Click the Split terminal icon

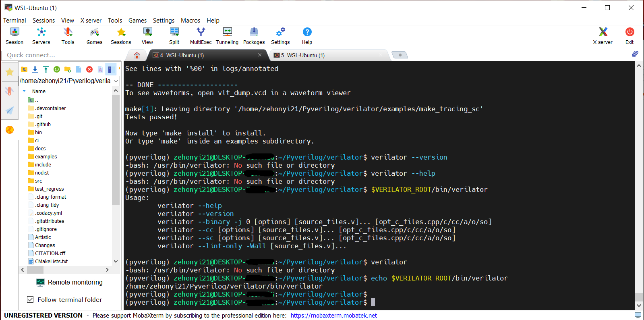(174, 35)
